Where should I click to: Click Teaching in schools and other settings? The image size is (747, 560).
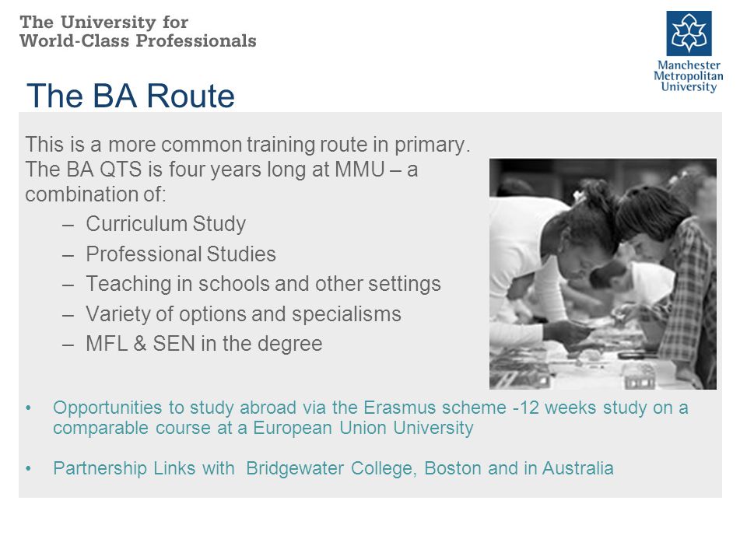pos(263,285)
